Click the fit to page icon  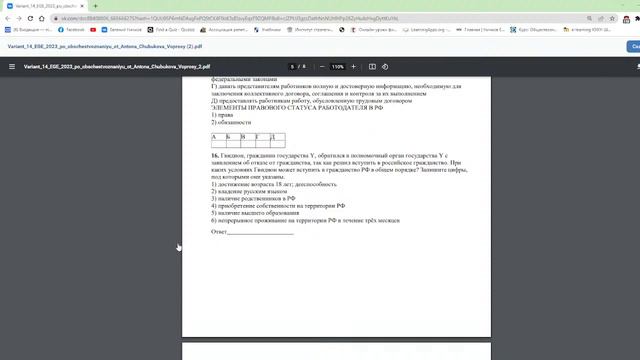pos(372,67)
